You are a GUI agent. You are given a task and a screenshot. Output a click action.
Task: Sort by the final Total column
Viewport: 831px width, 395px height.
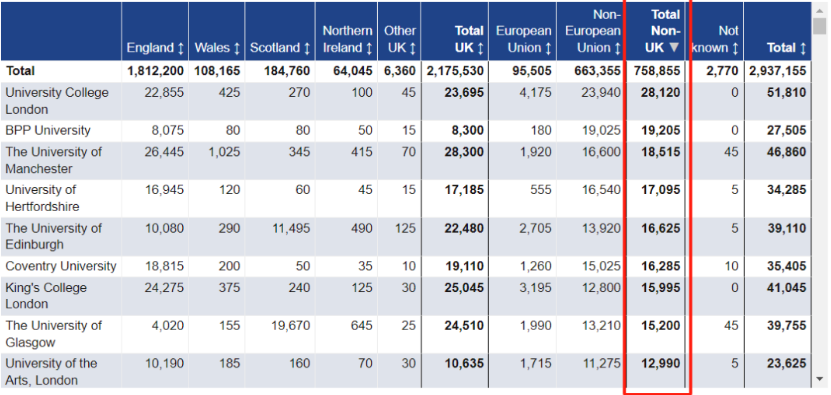point(786,48)
